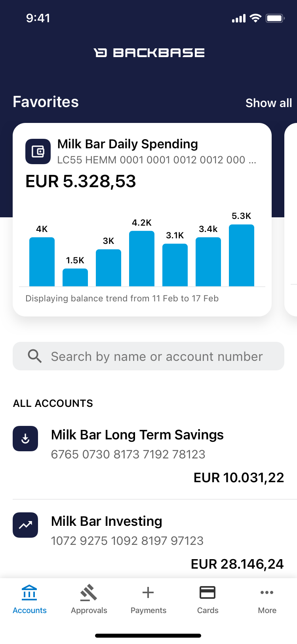Screen dimensions: 297x644
Task: Tap the Backbase logo in the header
Action: (x=149, y=53)
